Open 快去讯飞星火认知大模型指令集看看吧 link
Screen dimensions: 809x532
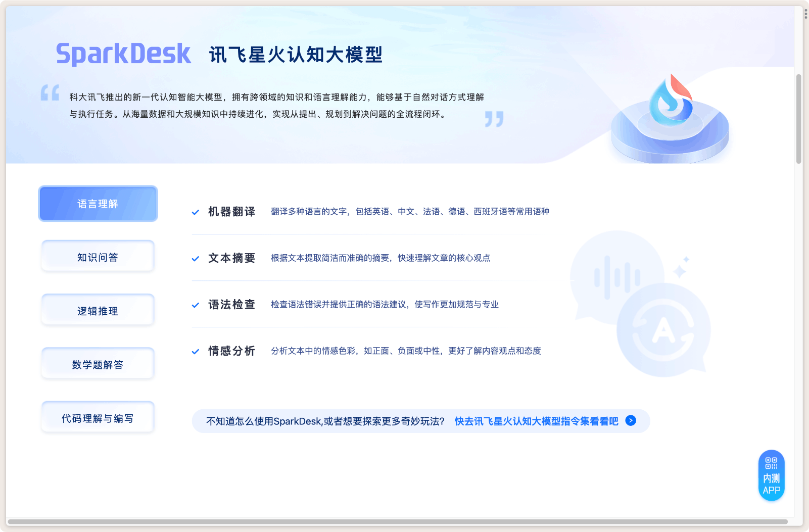pyautogui.click(x=536, y=421)
